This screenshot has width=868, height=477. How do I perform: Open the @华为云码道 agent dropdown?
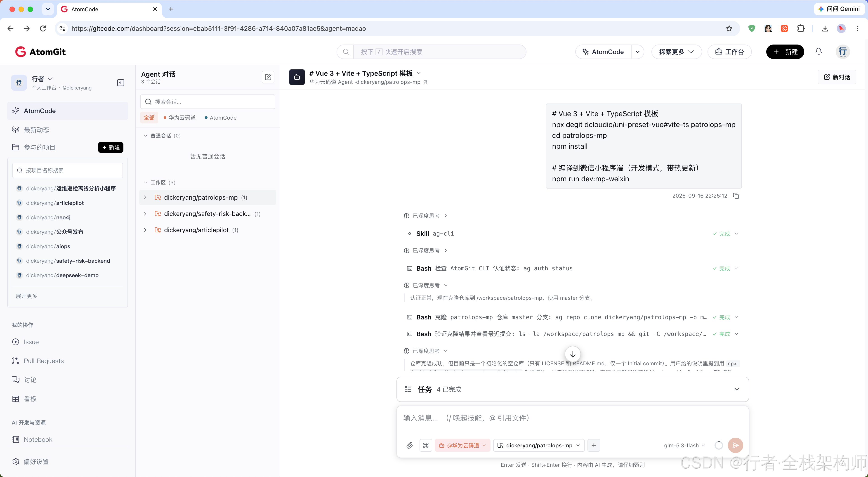pos(462,445)
